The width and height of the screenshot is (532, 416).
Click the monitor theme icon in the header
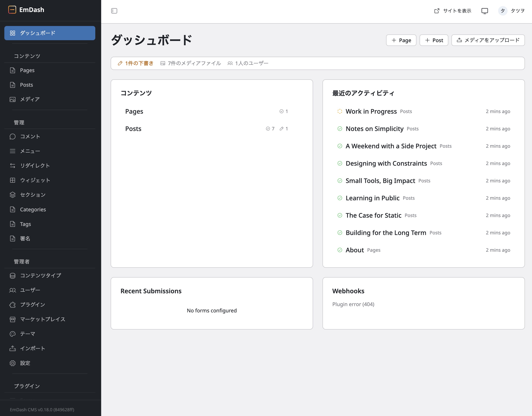[485, 11]
